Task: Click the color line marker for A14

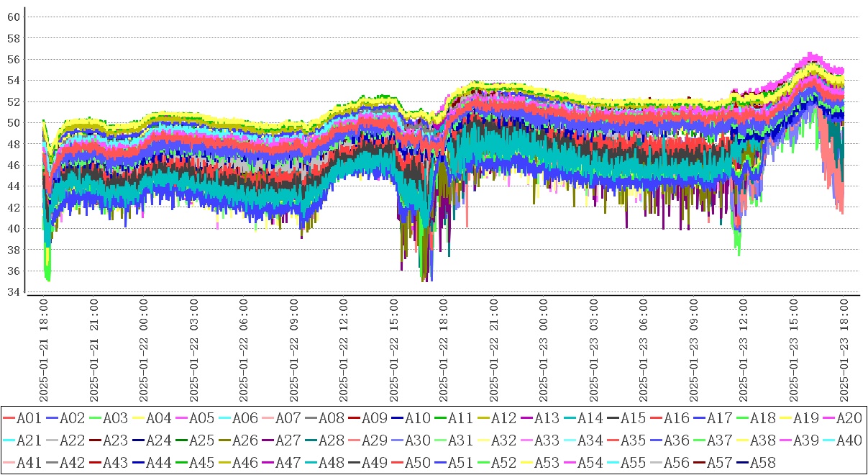Action: point(570,417)
